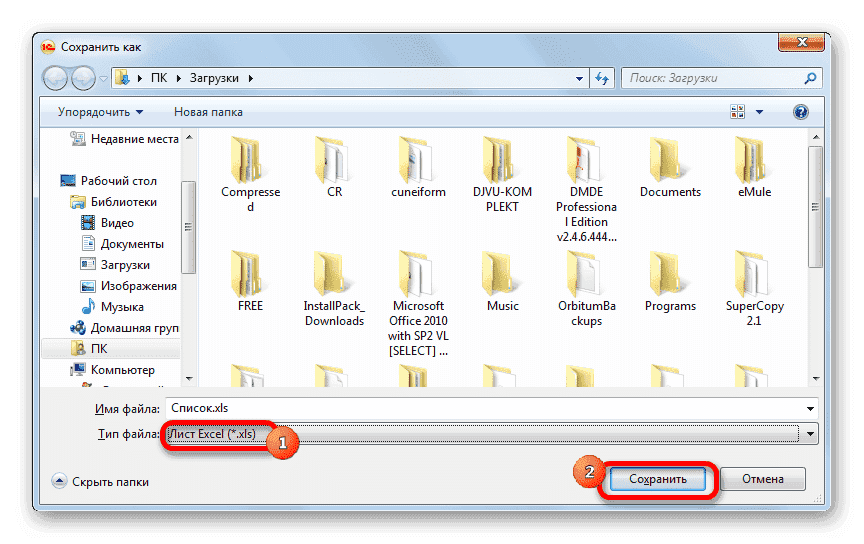Viewport: 864px width, 544px height.
Task: Select Библиотеки in the navigation pane
Action: click(114, 202)
